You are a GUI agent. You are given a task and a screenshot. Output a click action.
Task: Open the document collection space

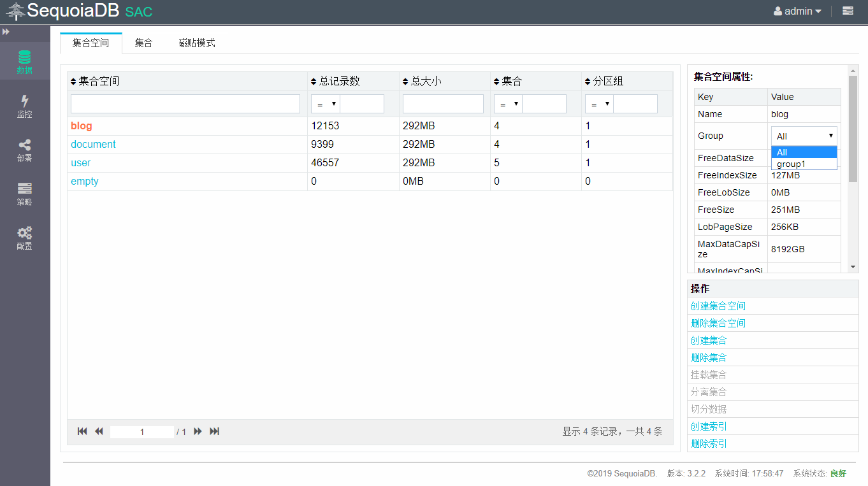[x=93, y=145]
